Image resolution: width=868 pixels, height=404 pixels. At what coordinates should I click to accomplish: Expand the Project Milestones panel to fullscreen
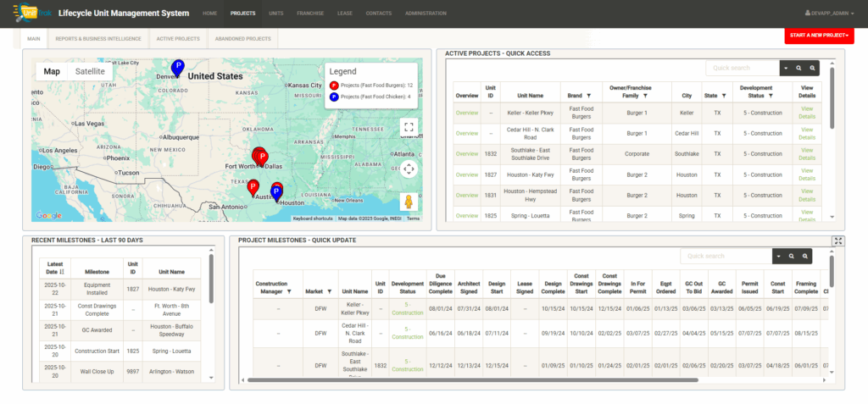pyautogui.click(x=837, y=241)
